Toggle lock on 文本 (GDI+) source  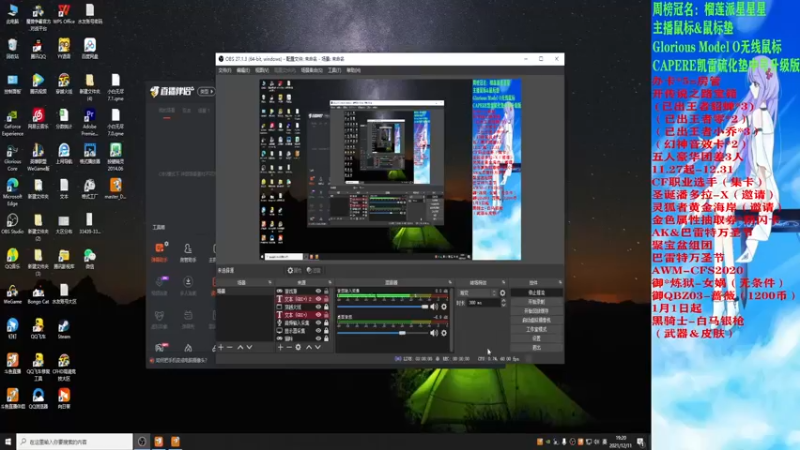326,315
